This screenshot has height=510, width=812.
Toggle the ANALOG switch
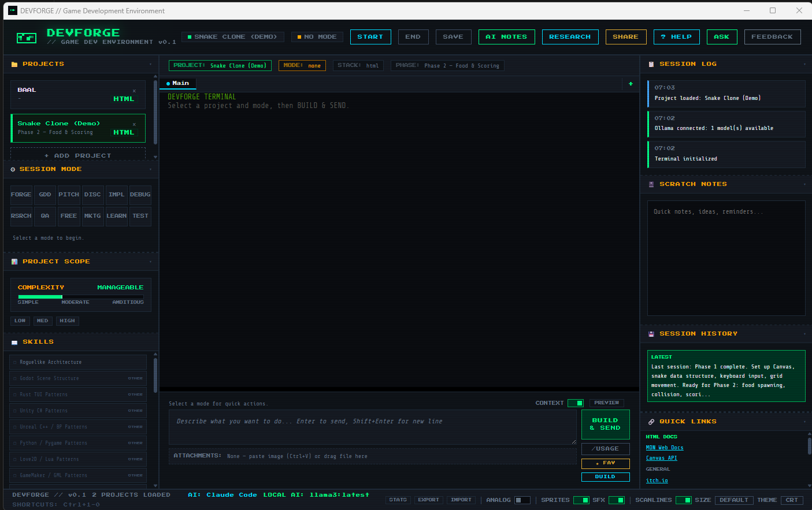(x=522, y=500)
